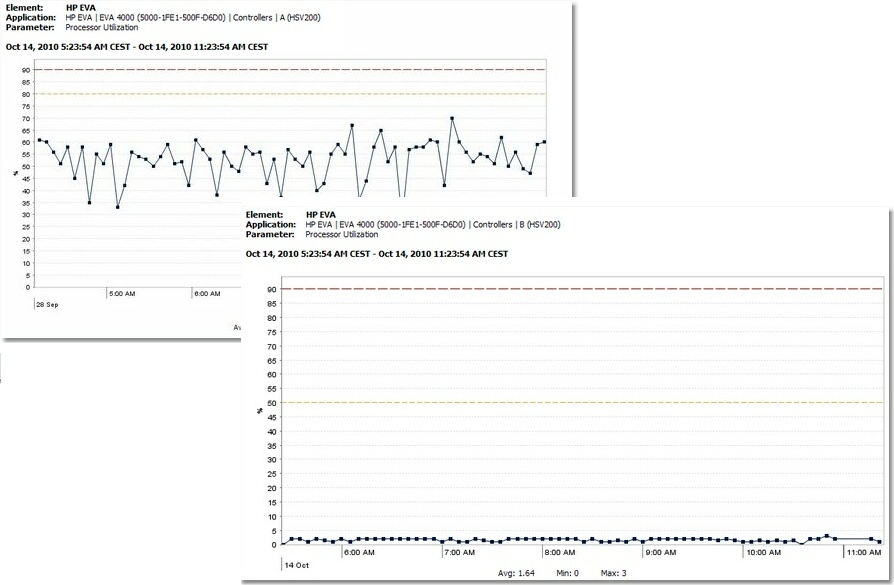Select '14 Oct' date label on Controller B chart
Image resolution: width=894 pixels, height=585 pixels.
(x=296, y=565)
